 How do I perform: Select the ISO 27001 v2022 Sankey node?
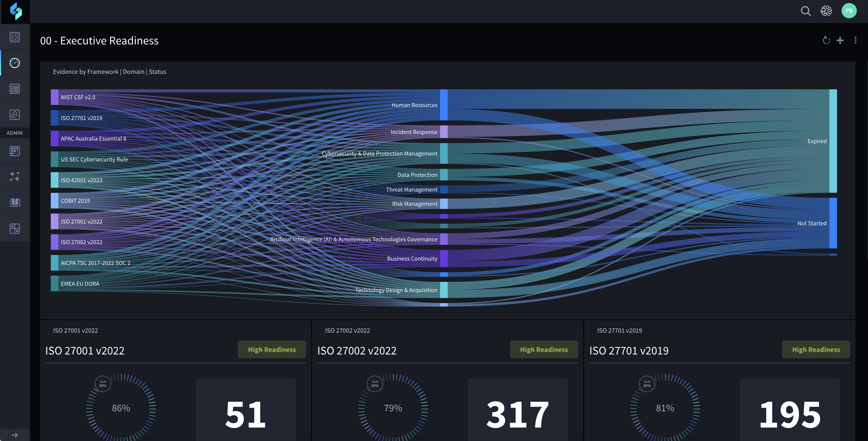click(55, 221)
